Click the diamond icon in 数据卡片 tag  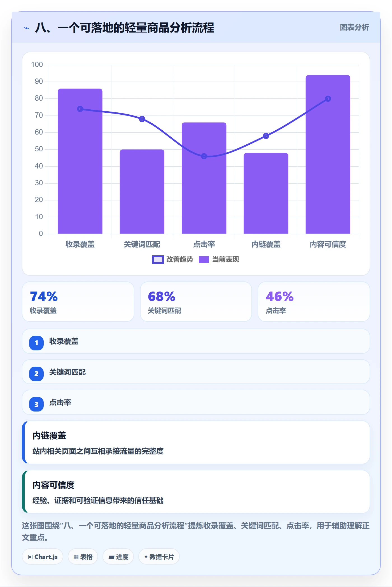146,557
